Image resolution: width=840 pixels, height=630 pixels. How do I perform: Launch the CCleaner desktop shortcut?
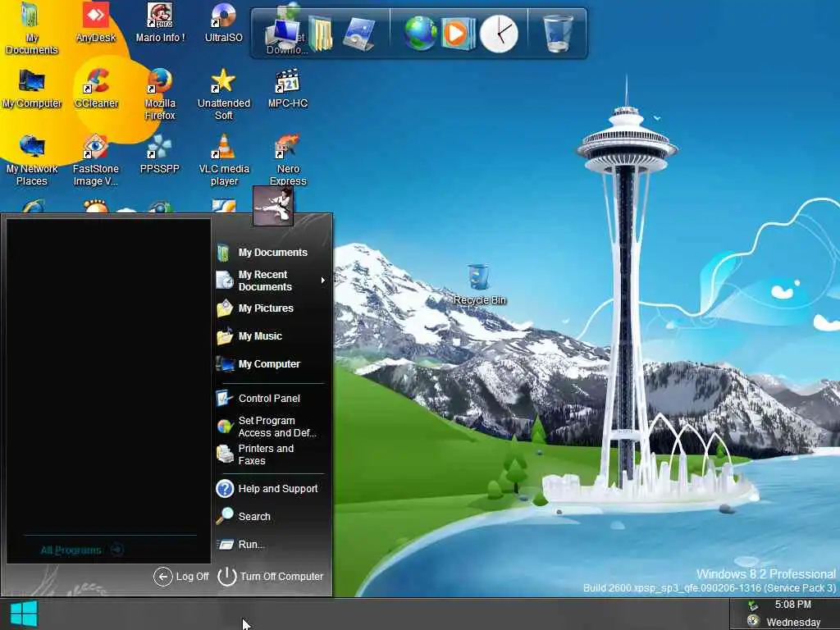[x=96, y=89]
